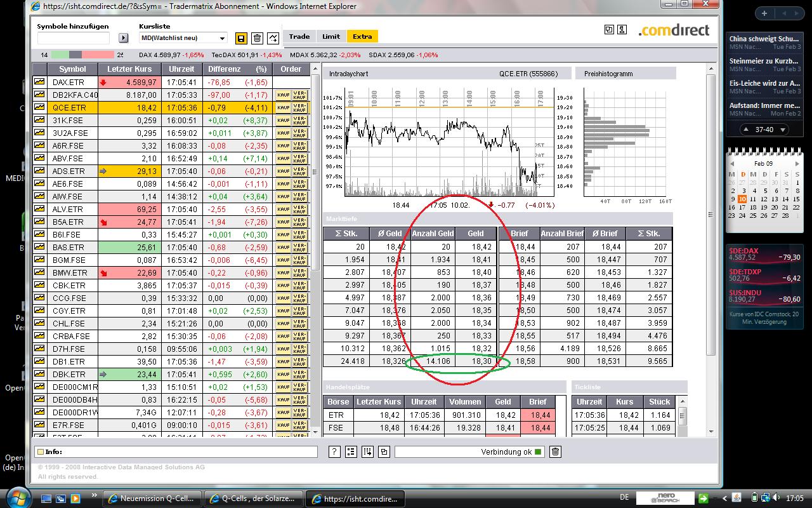Select the CBK.ETR symbol row
This screenshot has height=508, width=812.
click(x=171, y=285)
